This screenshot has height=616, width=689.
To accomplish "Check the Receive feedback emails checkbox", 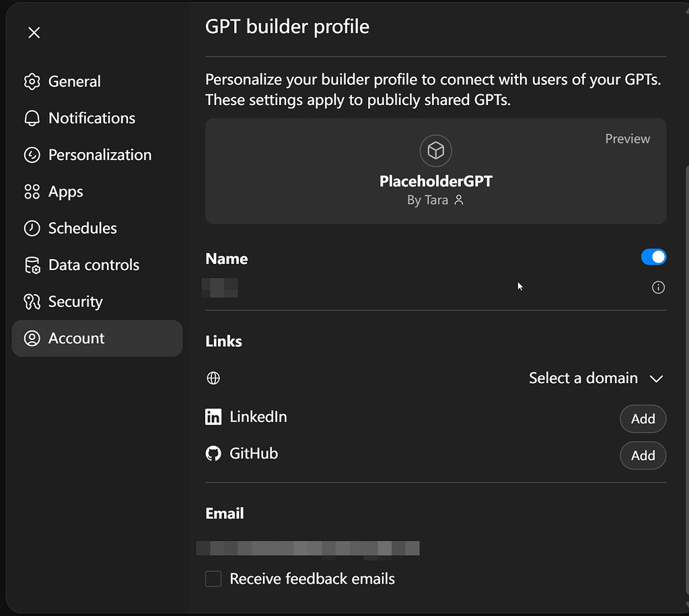I will pyautogui.click(x=213, y=578).
